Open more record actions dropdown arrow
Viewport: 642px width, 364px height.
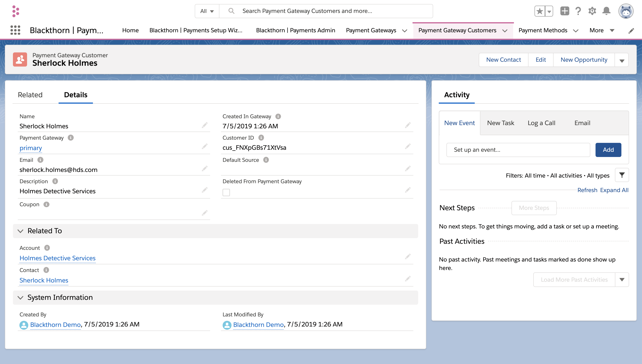point(622,60)
